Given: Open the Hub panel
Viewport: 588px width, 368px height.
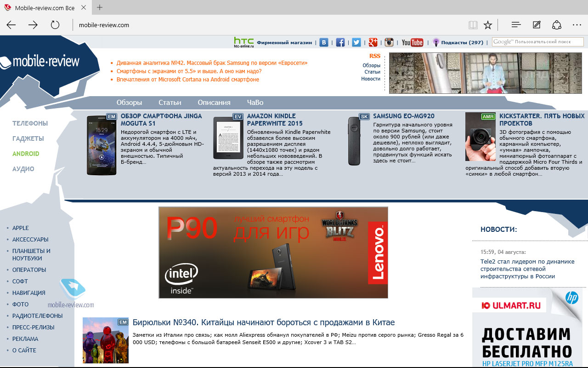Looking at the screenshot, I should click(516, 25).
